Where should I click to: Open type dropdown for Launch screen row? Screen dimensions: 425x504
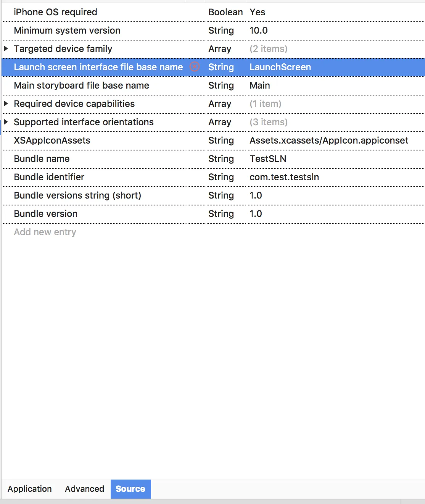click(221, 67)
